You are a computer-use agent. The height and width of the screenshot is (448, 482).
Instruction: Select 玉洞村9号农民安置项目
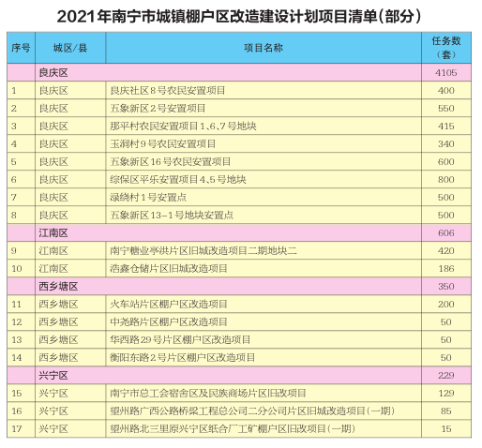pos(162,144)
